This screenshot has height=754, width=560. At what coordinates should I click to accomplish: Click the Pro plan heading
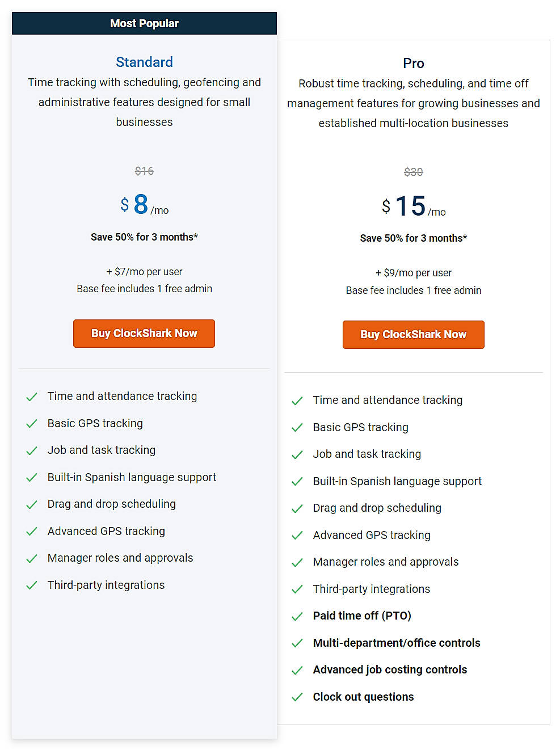click(413, 63)
